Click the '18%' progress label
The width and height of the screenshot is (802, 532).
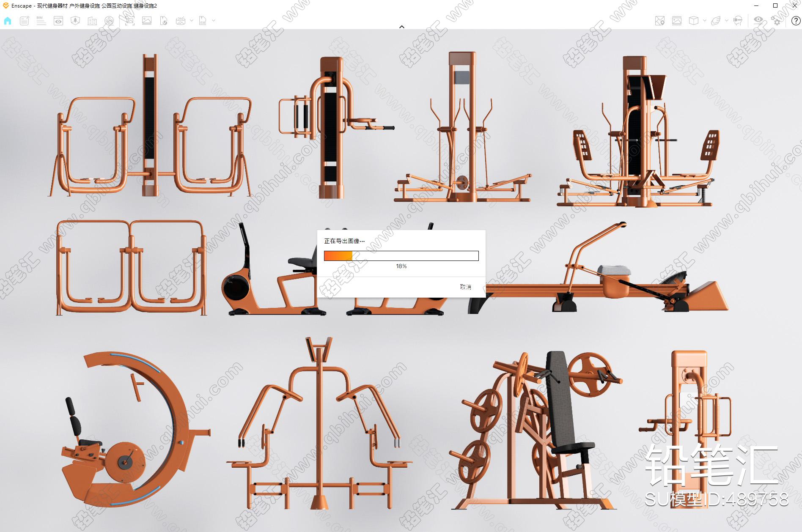click(401, 266)
